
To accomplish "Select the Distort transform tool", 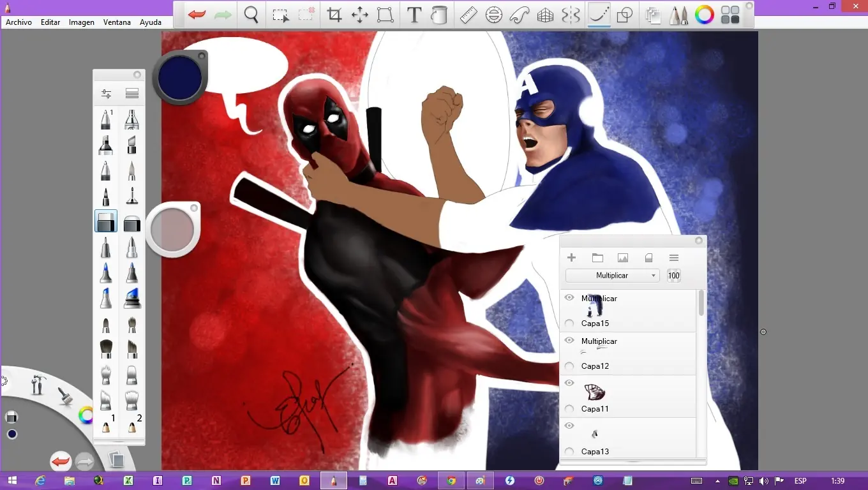I will tap(385, 15).
